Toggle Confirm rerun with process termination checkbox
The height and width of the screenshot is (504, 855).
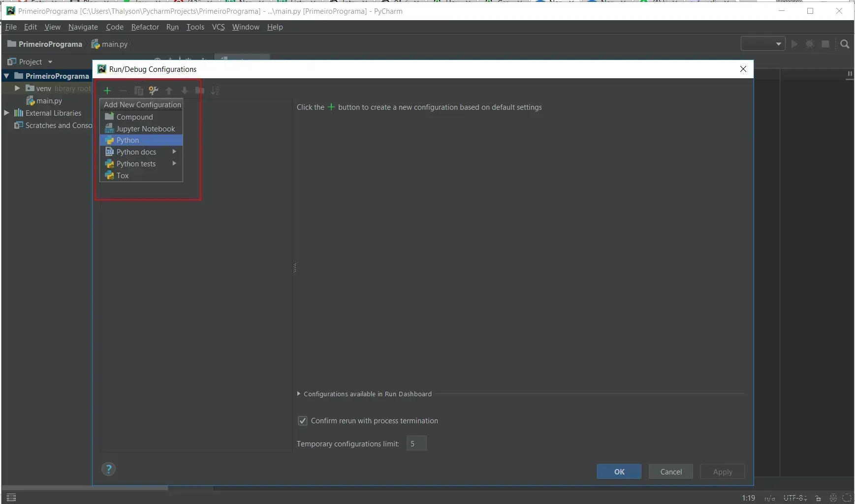pos(303,421)
